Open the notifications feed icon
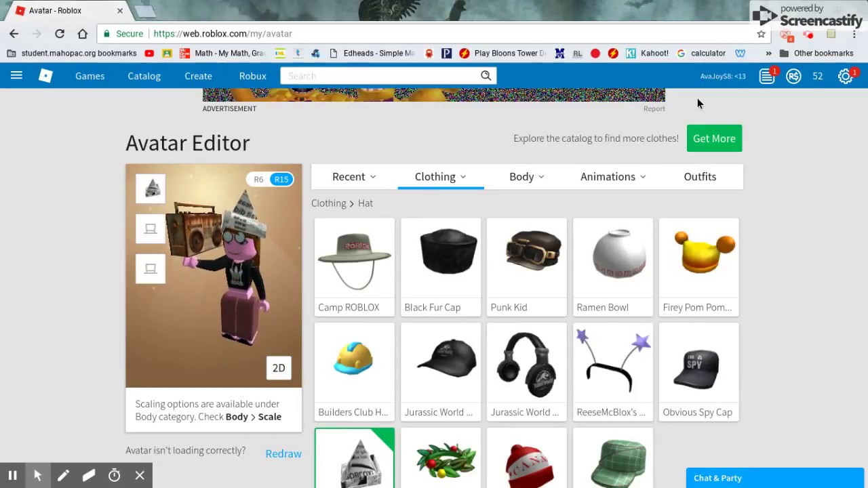Viewport: 868px width, 488px height. click(x=767, y=76)
